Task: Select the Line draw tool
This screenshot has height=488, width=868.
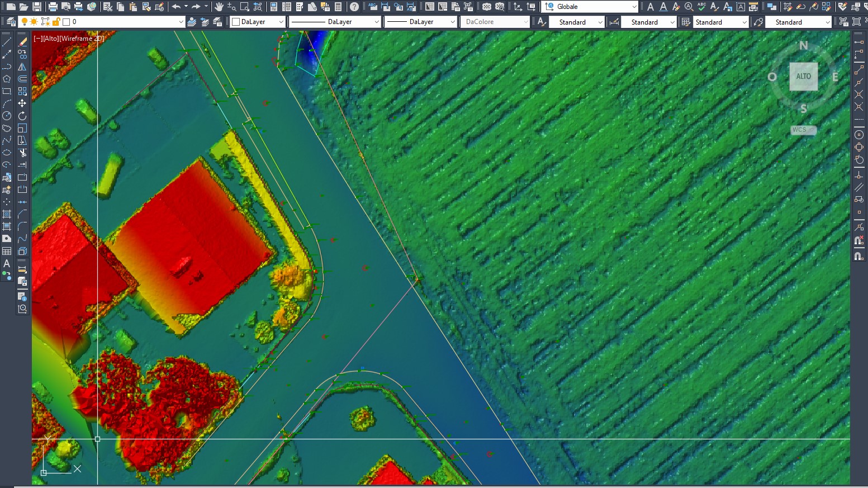Action: [x=7, y=42]
